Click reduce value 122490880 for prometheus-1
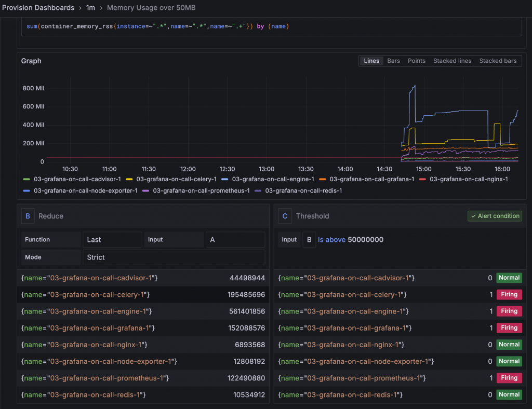The image size is (532, 409). coord(246,378)
